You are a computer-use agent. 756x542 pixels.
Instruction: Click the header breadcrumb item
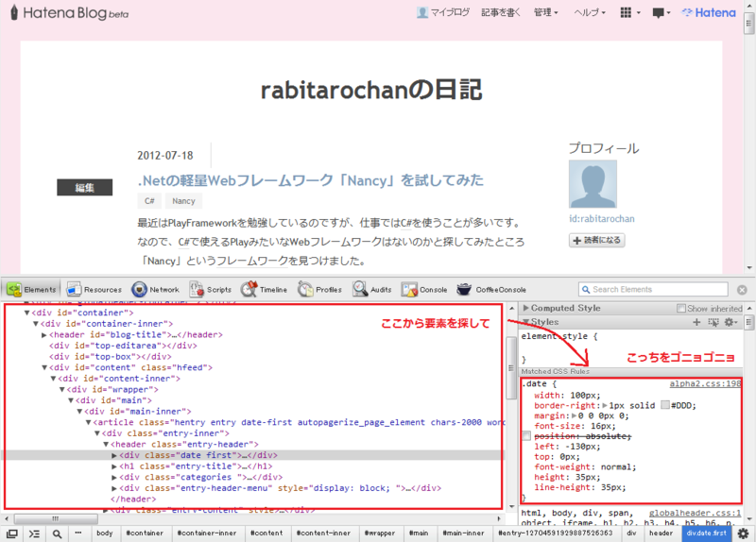[x=661, y=534]
